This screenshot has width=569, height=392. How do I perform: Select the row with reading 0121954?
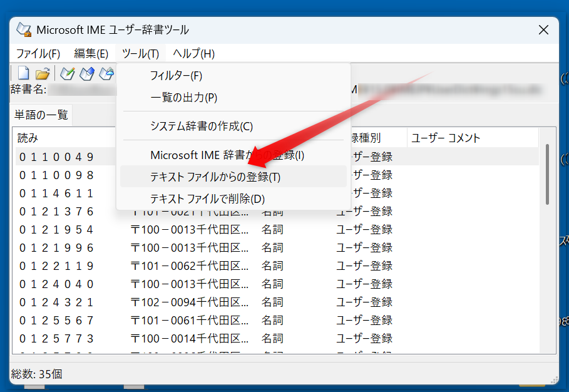(277, 229)
